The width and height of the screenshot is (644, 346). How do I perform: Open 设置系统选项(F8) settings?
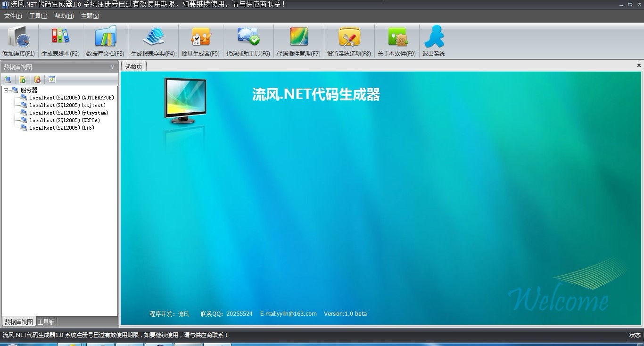(349, 38)
